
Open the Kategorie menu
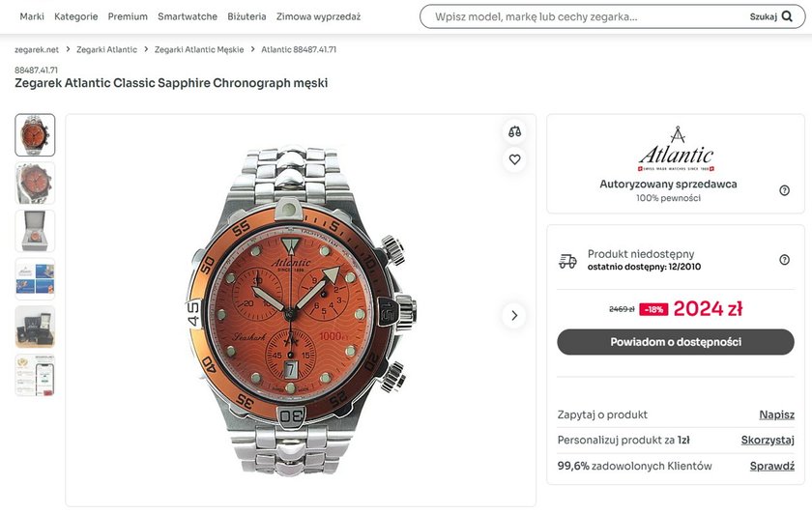point(76,16)
